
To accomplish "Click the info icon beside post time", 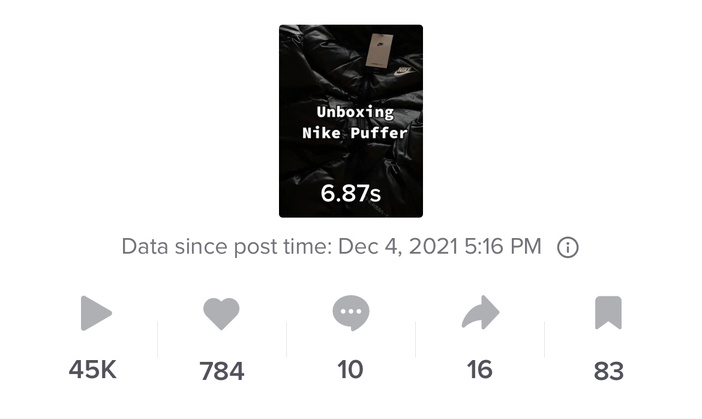I will click(567, 247).
